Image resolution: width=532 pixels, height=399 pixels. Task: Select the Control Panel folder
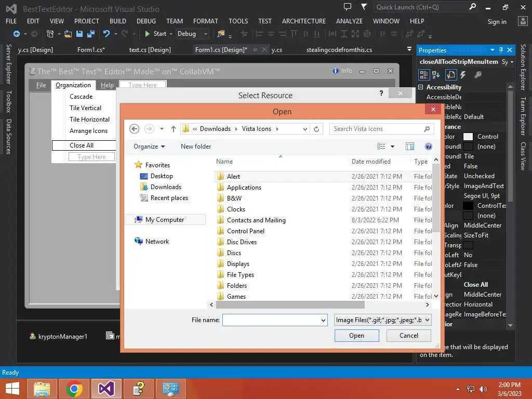point(245,231)
